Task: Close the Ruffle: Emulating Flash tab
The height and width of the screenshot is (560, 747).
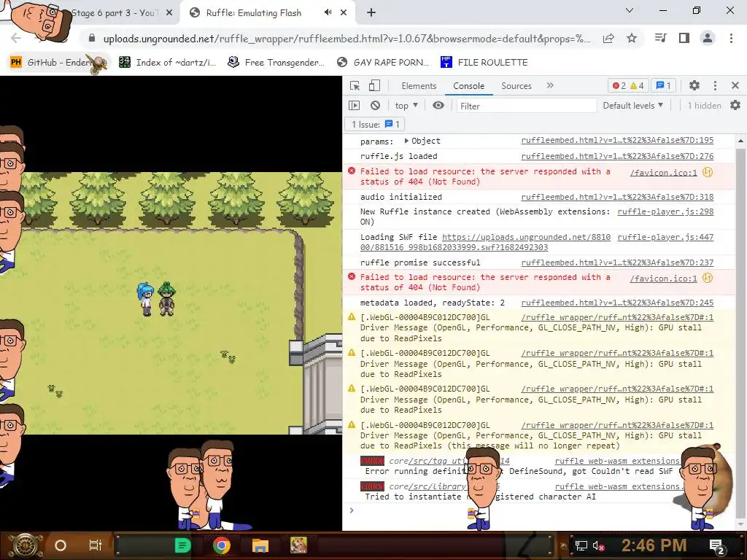Action: pos(344,13)
